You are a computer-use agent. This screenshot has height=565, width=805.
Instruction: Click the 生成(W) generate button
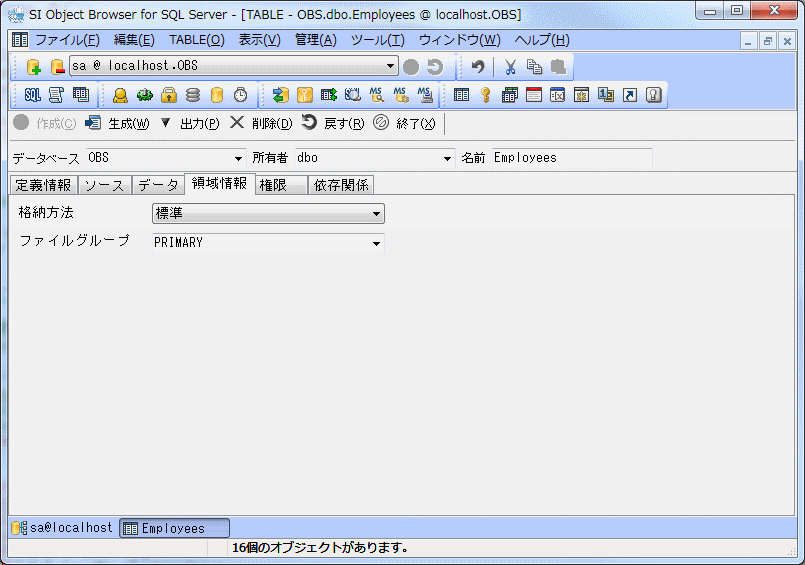click(117, 123)
